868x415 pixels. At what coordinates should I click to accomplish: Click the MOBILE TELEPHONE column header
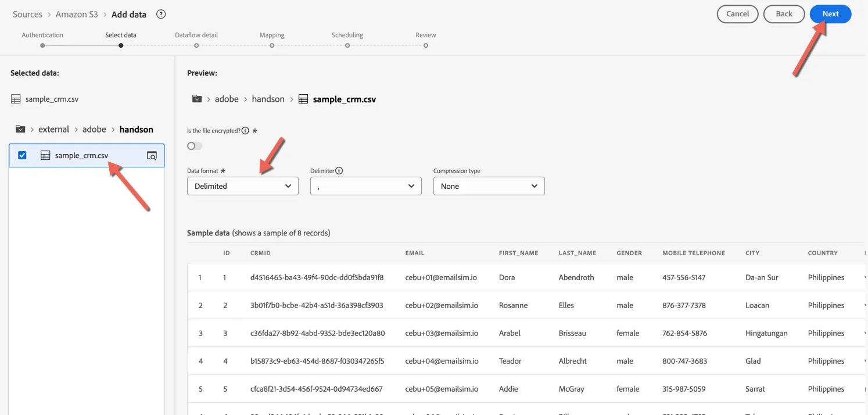coord(694,253)
